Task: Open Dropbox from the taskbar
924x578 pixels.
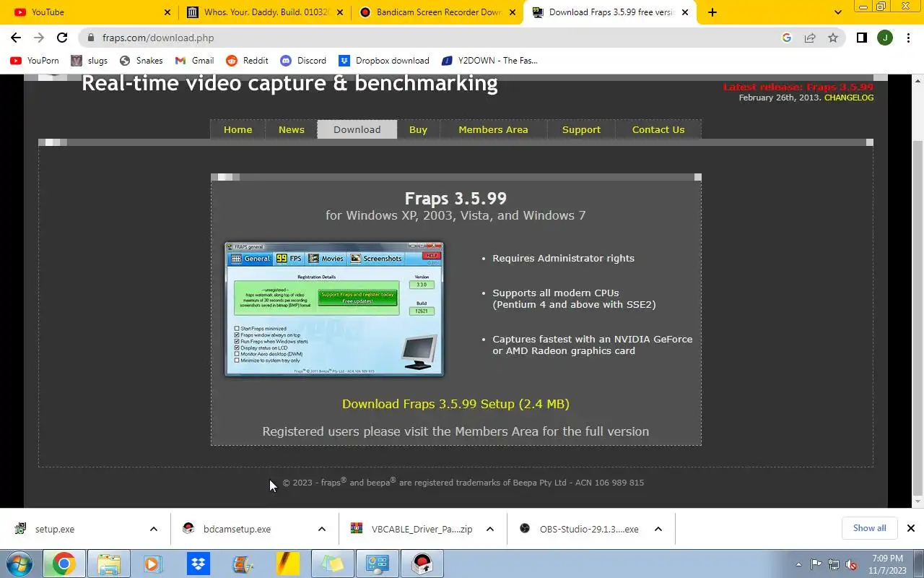Action: coord(198,564)
